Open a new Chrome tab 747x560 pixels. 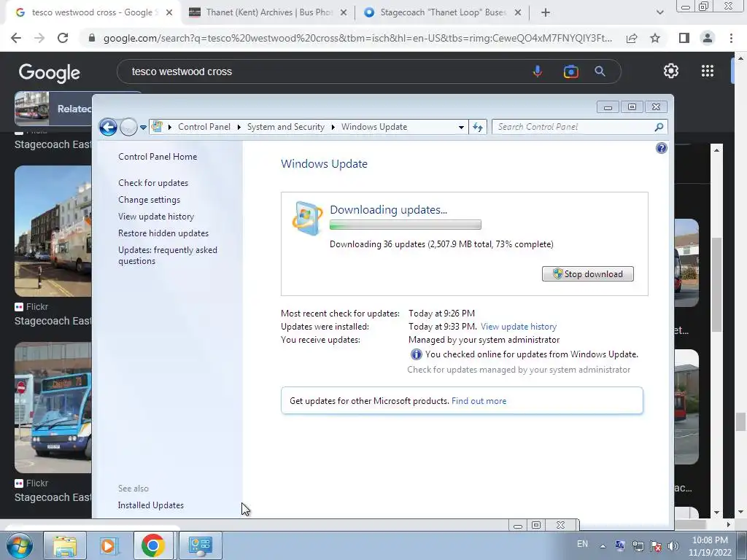tap(546, 13)
